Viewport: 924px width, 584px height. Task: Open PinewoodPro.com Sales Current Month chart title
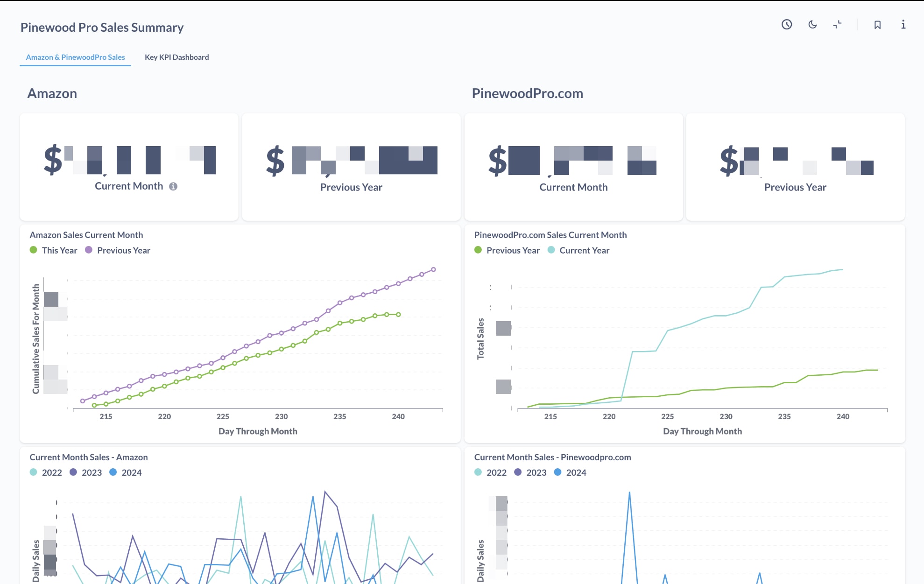[x=550, y=235]
